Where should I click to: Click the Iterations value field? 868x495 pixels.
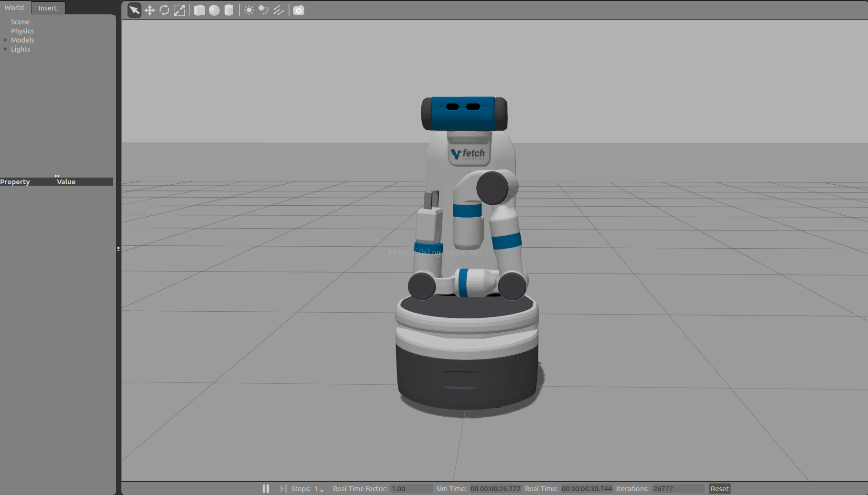click(x=678, y=489)
